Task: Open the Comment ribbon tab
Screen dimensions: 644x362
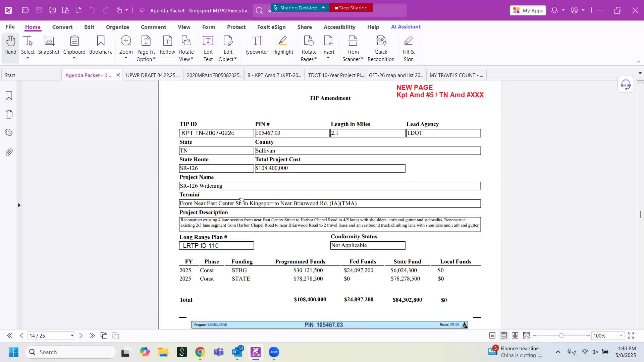Action: pyautogui.click(x=153, y=27)
